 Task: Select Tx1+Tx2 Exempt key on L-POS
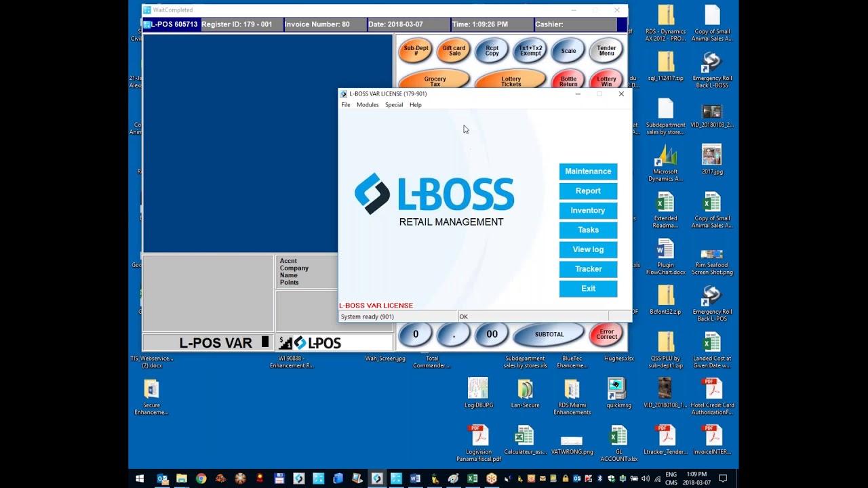530,51
